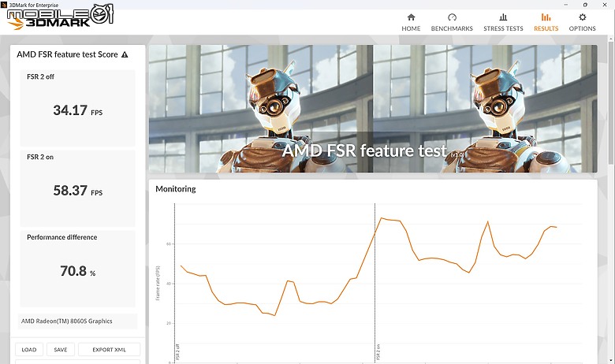615x364 pixels.
Task: Open the HOME tab
Action: click(411, 22)
